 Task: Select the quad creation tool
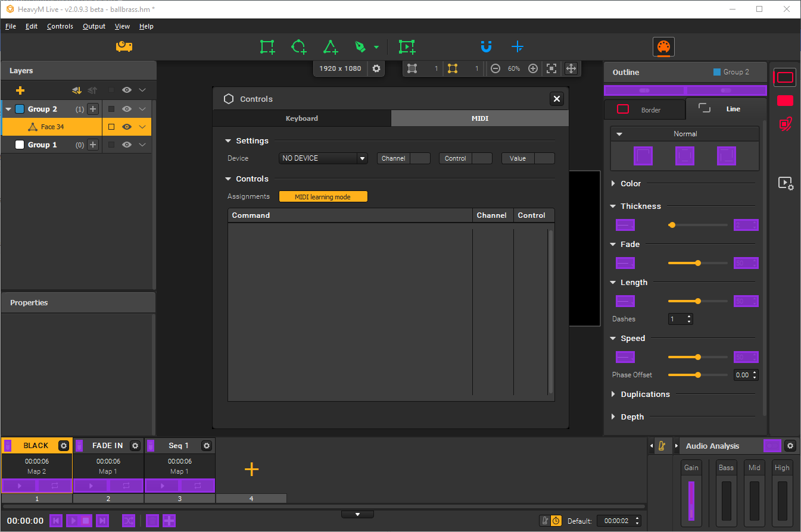(x=267, y=46)
